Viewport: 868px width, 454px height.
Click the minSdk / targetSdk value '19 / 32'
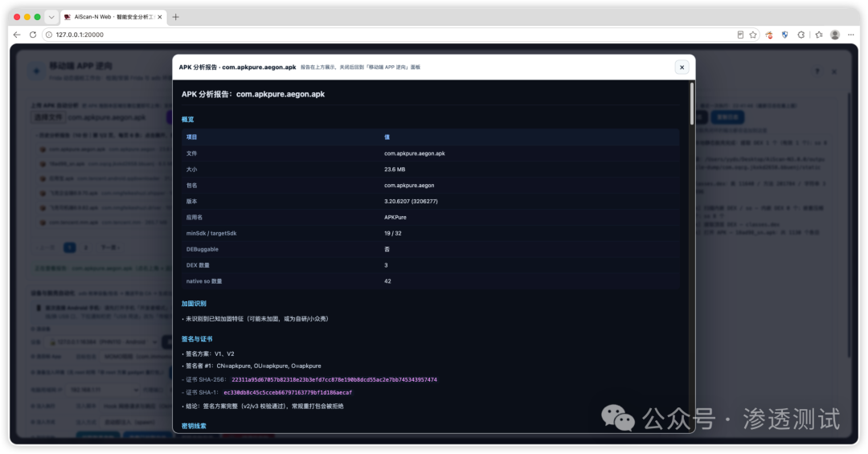pyautogui.click(x=393, y=233)
